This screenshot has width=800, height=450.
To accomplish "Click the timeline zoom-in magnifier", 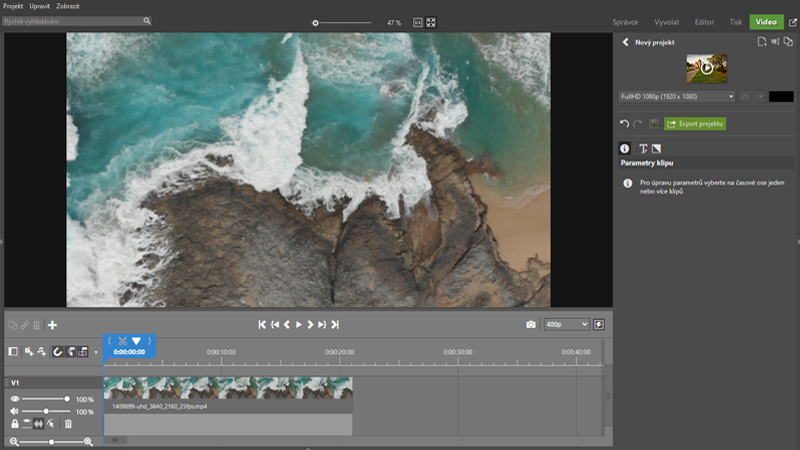I will [x=88, y=441].
